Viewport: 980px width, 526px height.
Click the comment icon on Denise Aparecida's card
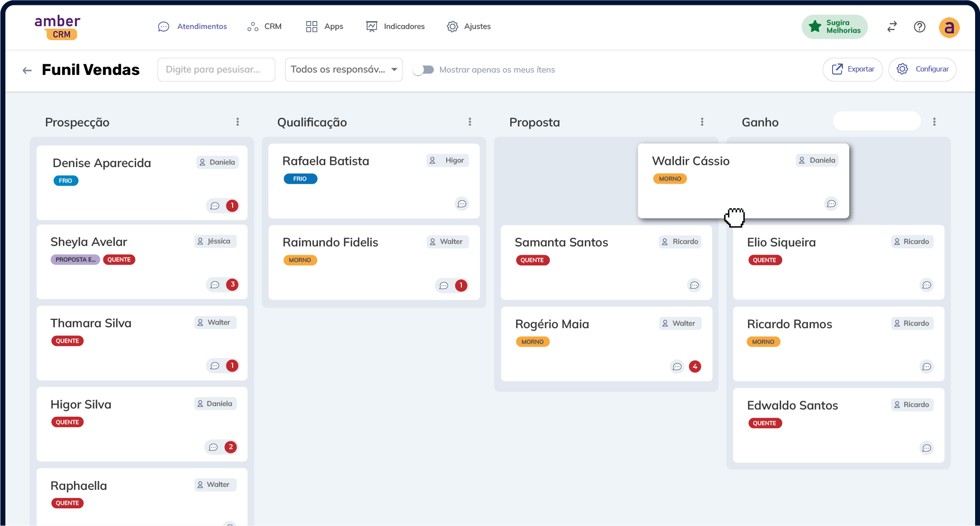pyautogui.click(x=215, y=206)
